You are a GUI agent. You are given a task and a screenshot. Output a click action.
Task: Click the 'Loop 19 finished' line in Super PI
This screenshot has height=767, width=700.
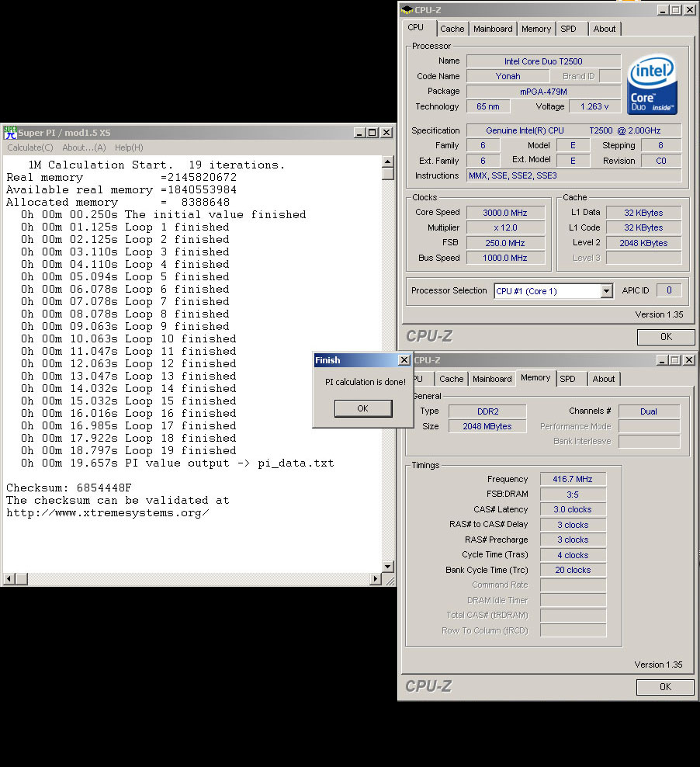(129, 450)
